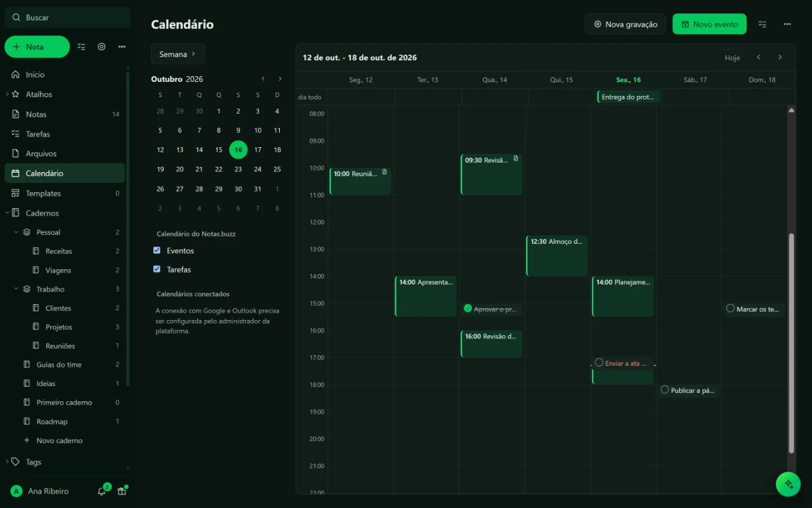Open the tasks icon beside Nota button
Screen dimensions: 812x508
click(x=81, y=47)
